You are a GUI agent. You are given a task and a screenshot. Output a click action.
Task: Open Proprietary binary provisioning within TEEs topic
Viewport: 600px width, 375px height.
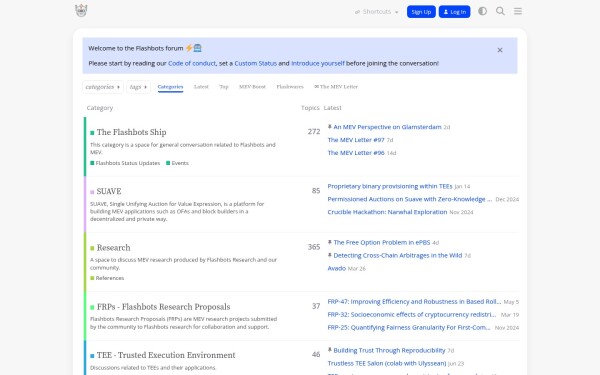click(390, 186)
